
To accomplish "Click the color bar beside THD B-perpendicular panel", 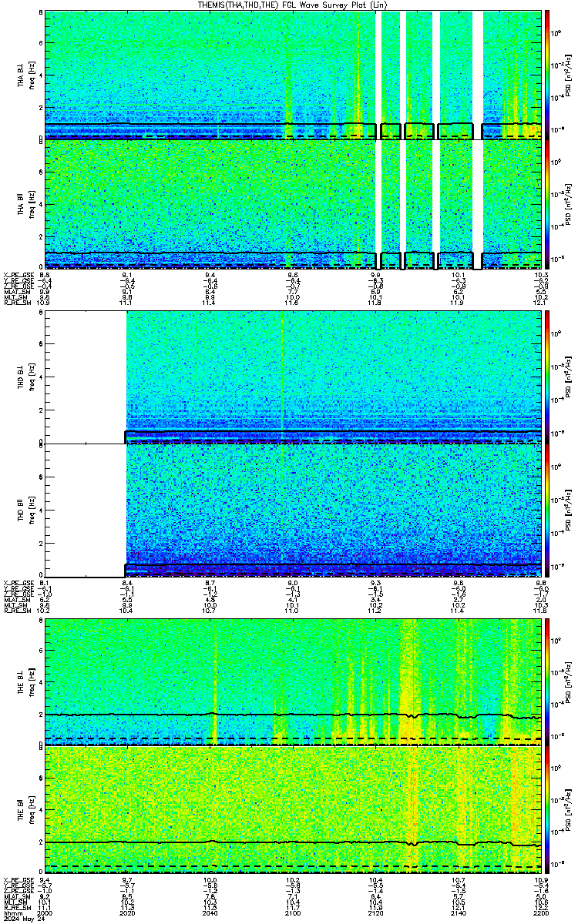I will pyautogui.click(x=547, y=377).
